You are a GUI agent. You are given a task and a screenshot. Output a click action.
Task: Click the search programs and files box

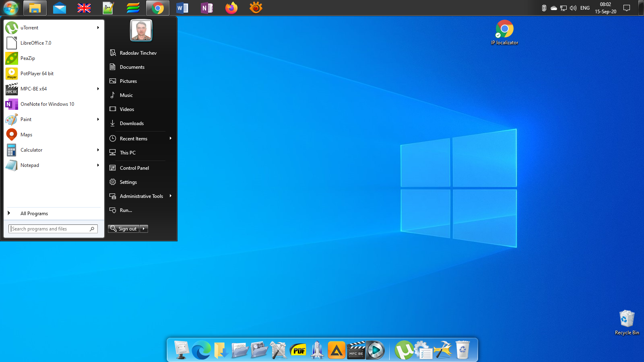(x=53, y=229)
